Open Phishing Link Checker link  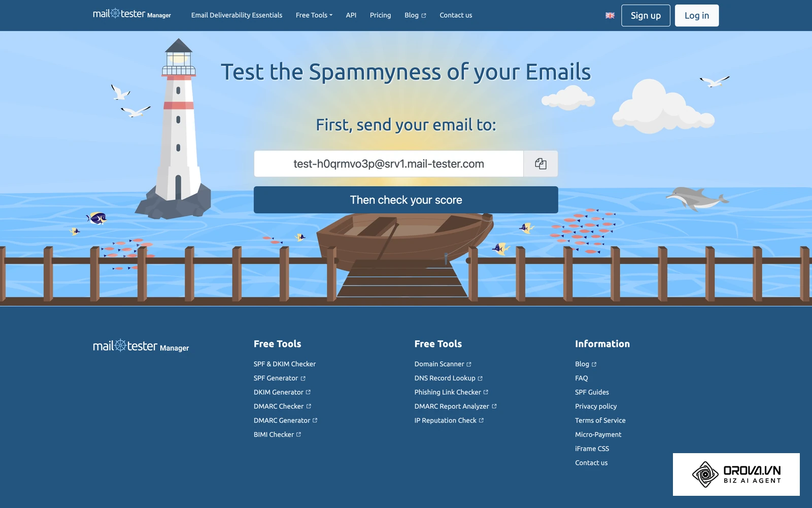click(x=451, y=392)
